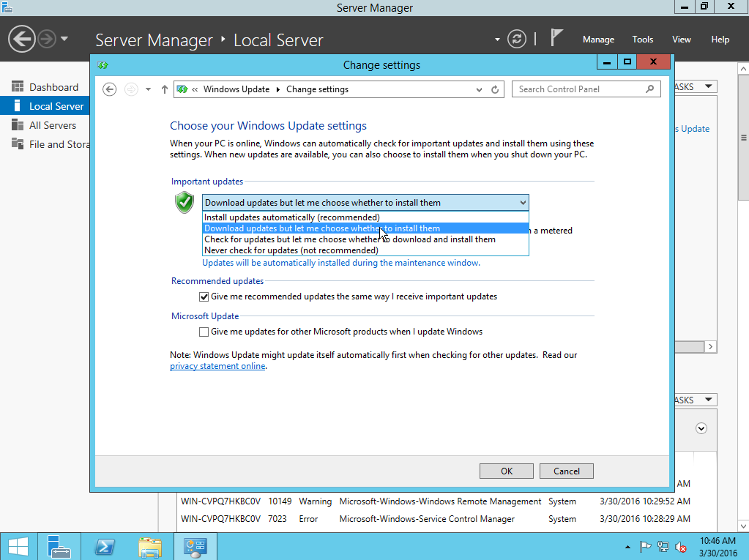Open the Tools menu
This screenshot has height=560, width=749.
(x=643, y=40)
